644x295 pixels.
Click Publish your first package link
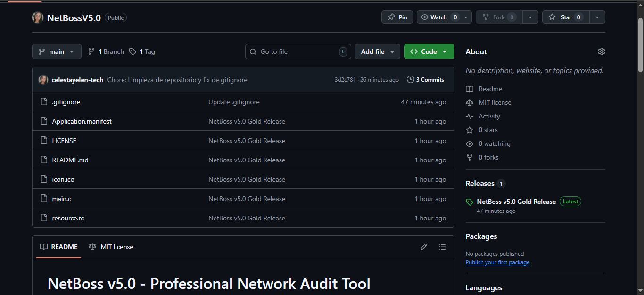497,262
